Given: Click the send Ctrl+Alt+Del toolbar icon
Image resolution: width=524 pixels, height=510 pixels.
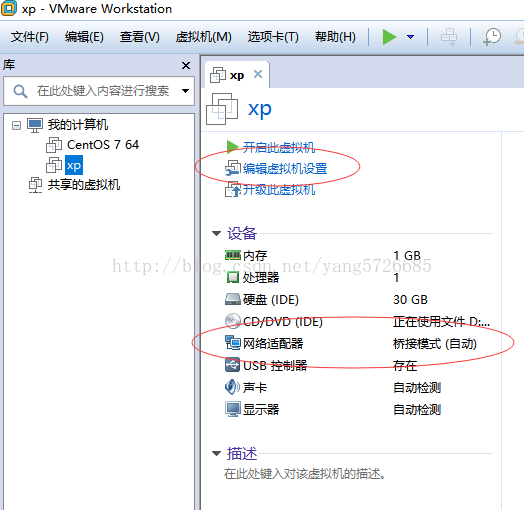Looking at the screenshot, I should pos(449,37).
